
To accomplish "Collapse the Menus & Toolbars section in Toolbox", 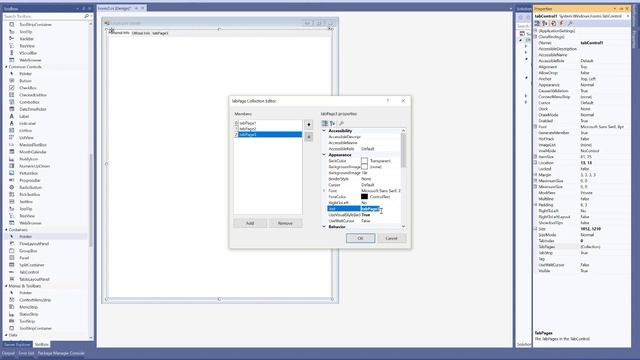I will click(6, 286).
